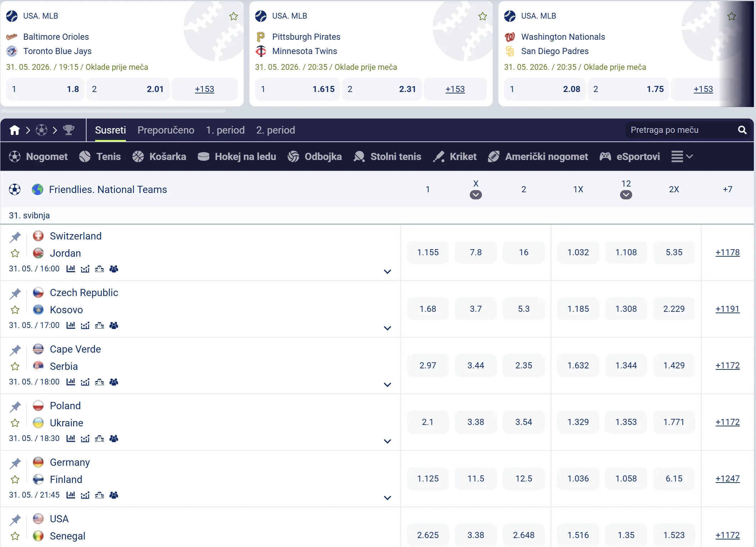Favorite the Cape Verde vs Serbia match

tap(15, 367)
